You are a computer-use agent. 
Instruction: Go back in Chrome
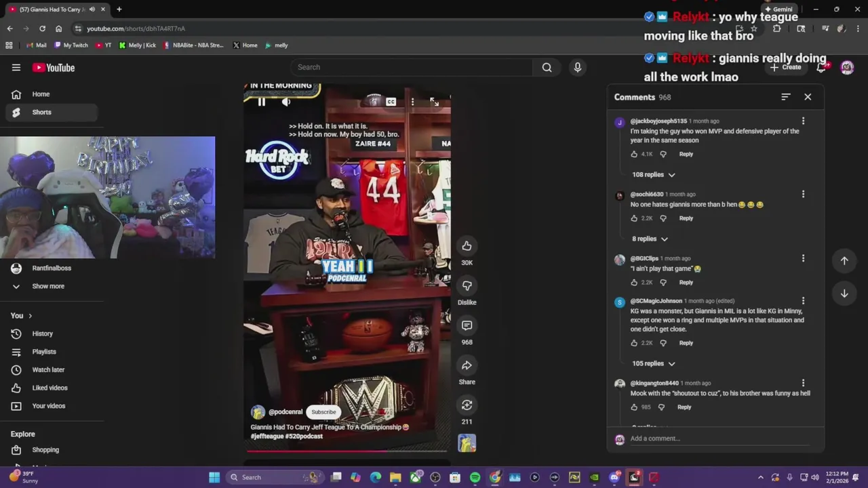9,28
